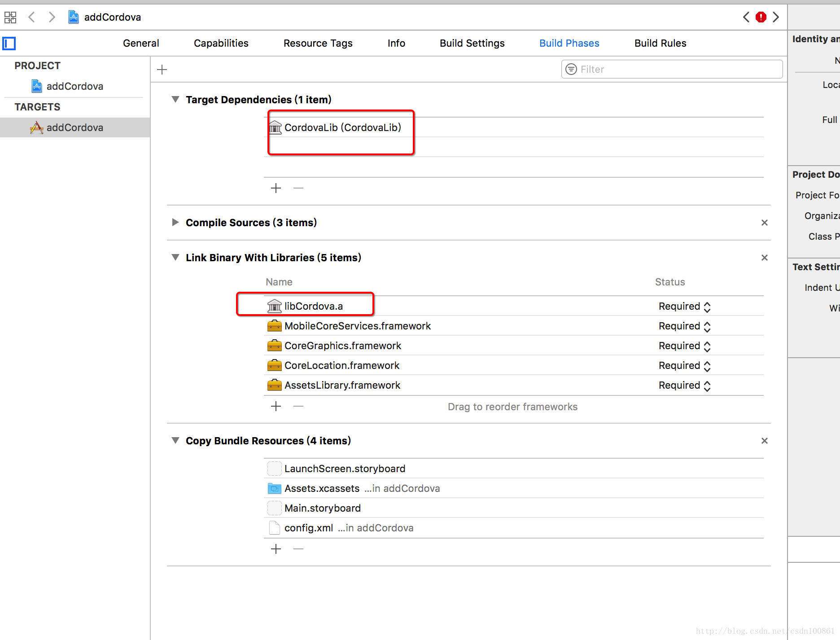840x640 pixels.
Task: Click MobileCoreServices.framework toolbox icon
Action: click(x=275, y=326)
